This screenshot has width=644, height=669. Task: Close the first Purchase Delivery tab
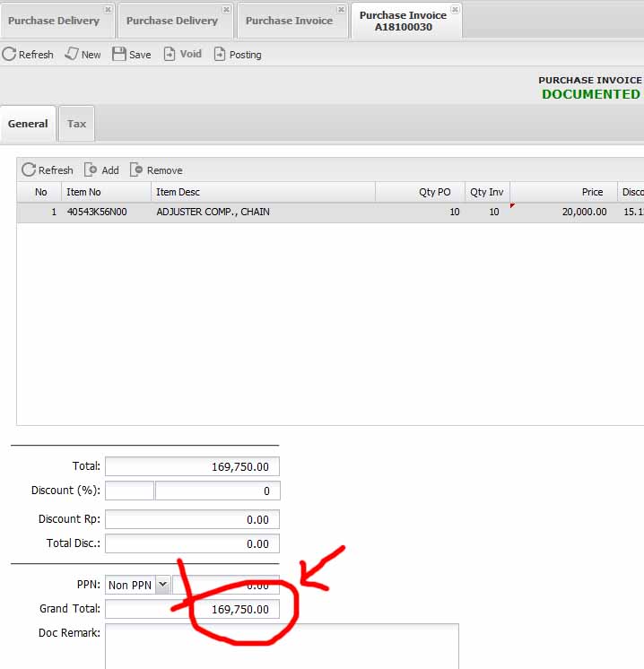pyautogui.click(x=108, y=10)
